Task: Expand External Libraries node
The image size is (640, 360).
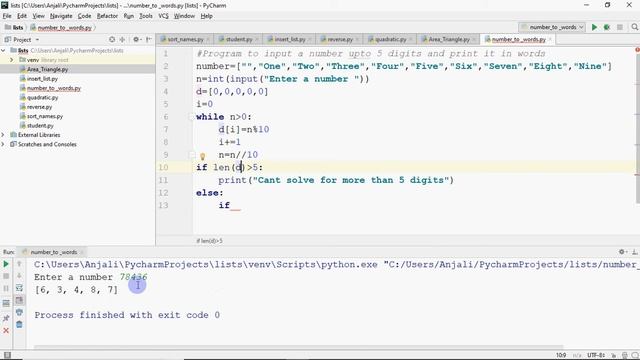Action: [3, 135]
